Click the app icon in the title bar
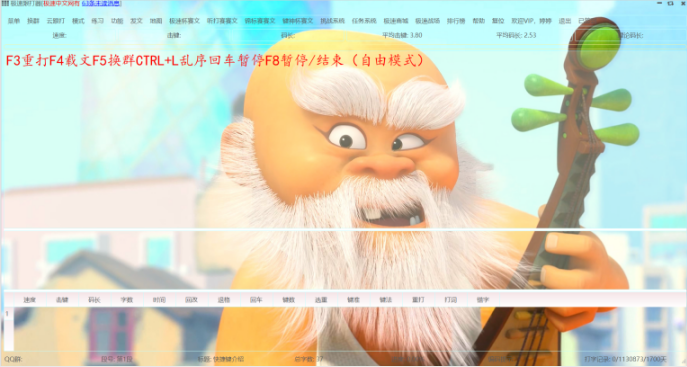687x367 pixels. (x=5, y=4)
